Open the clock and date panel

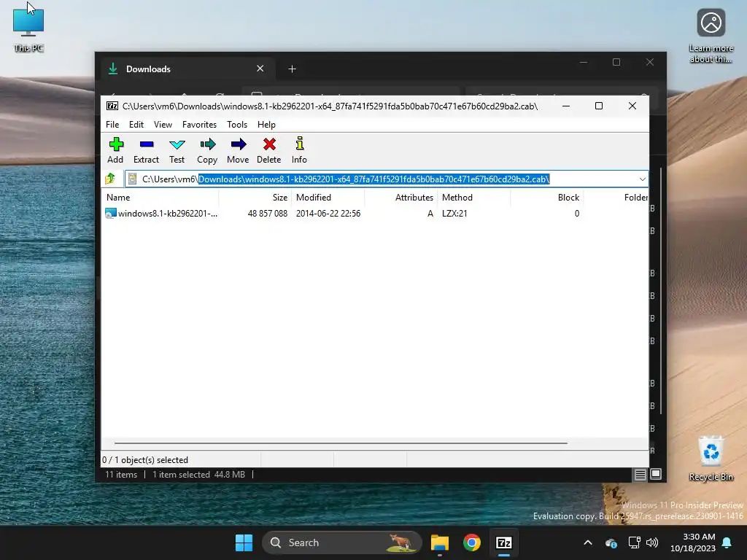pos(693,542)
